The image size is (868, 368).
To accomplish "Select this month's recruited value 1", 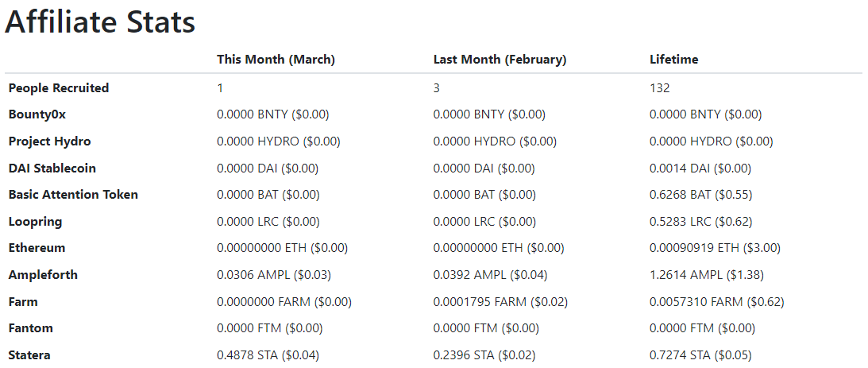I will click(220, 88).
